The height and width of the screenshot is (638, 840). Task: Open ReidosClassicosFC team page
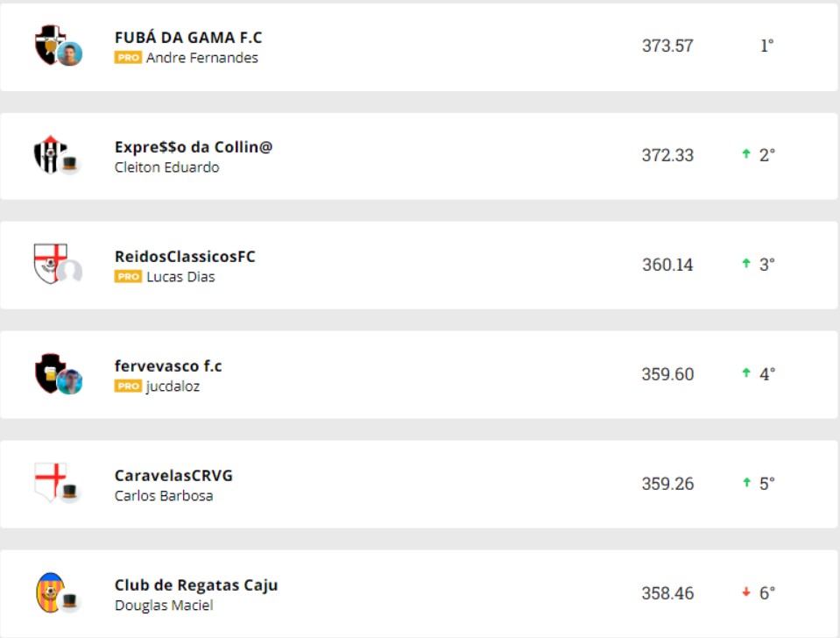click(185, 257)
